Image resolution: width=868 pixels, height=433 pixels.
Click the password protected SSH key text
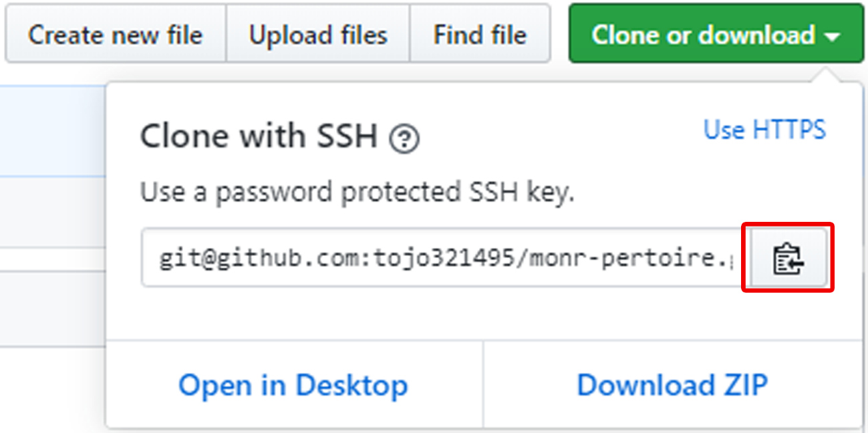coord(357,193)
